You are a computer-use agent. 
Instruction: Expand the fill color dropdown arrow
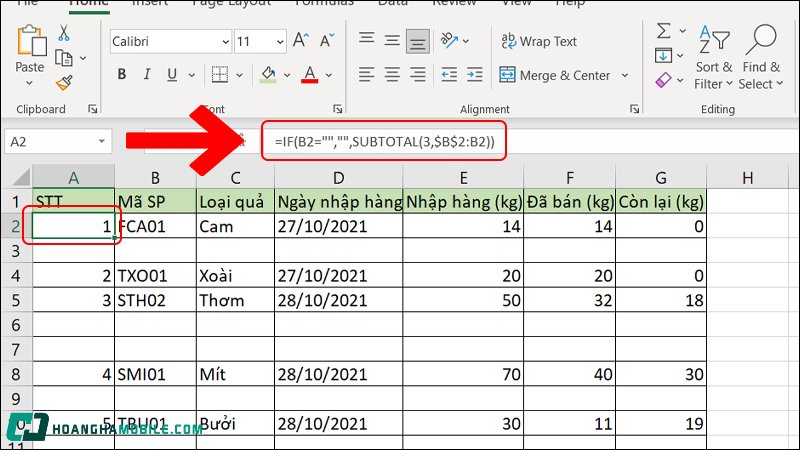click(x=287, y=75)
